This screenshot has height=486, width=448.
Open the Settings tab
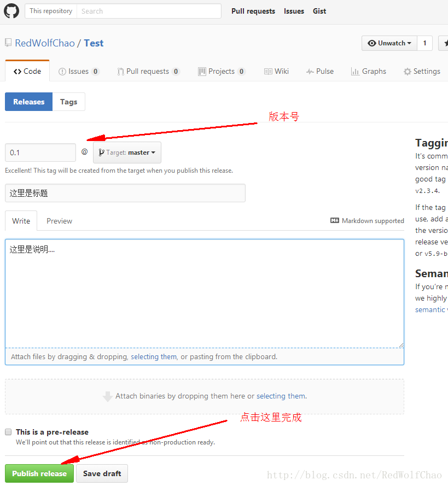click(x=422, y=71)
